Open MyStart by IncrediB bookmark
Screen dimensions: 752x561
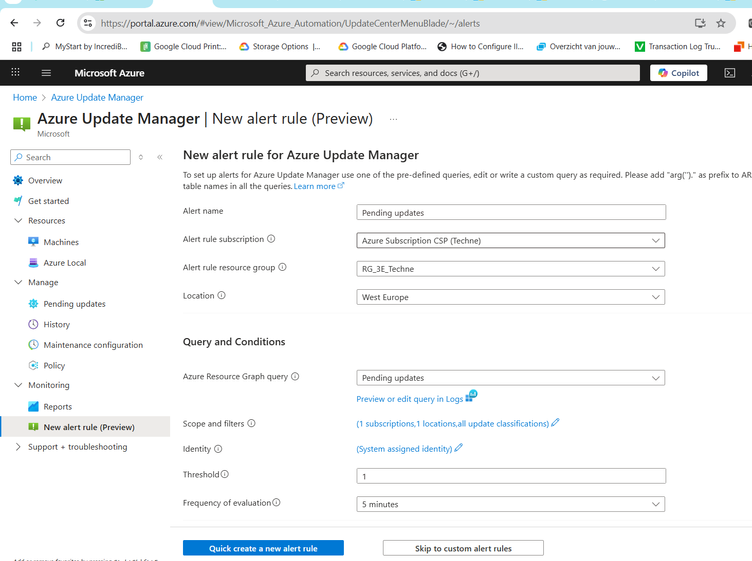pyautogui.click(x=85, y=47)
